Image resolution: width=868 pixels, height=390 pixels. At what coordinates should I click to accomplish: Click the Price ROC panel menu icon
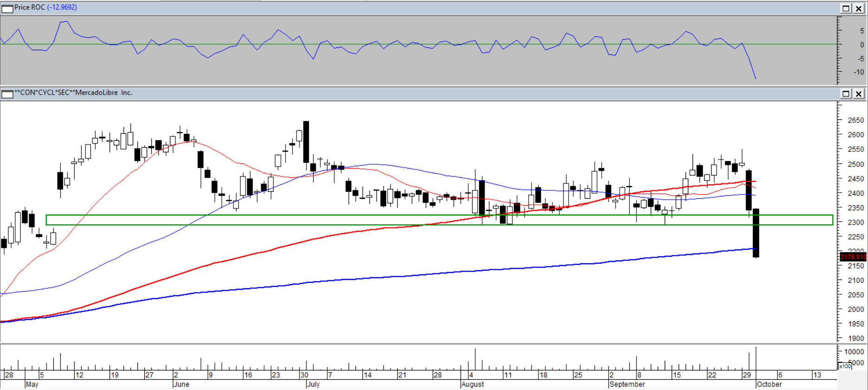point(7,8)
